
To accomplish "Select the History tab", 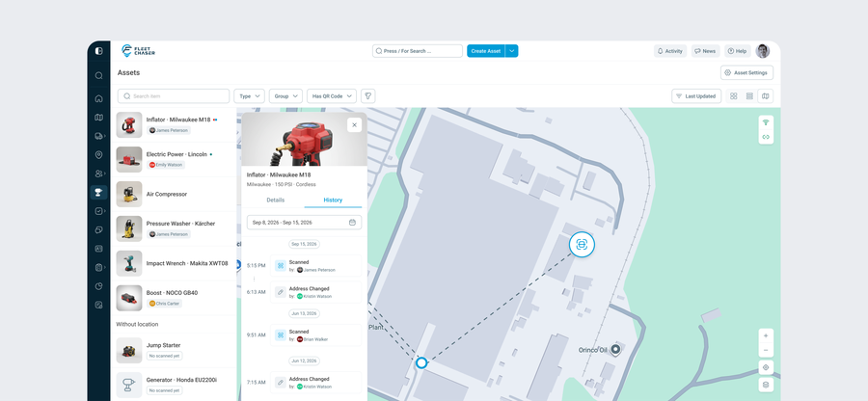I will coord(333,200).
